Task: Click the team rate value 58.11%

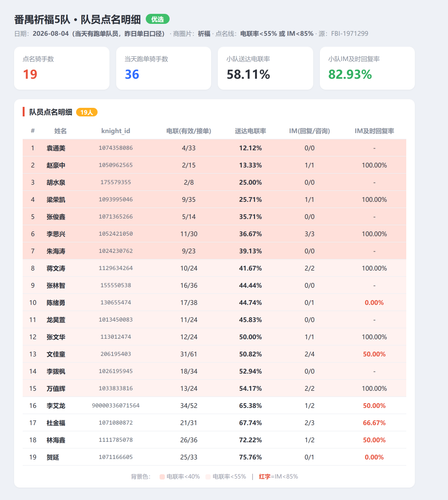Action: (x=248, y=74)
